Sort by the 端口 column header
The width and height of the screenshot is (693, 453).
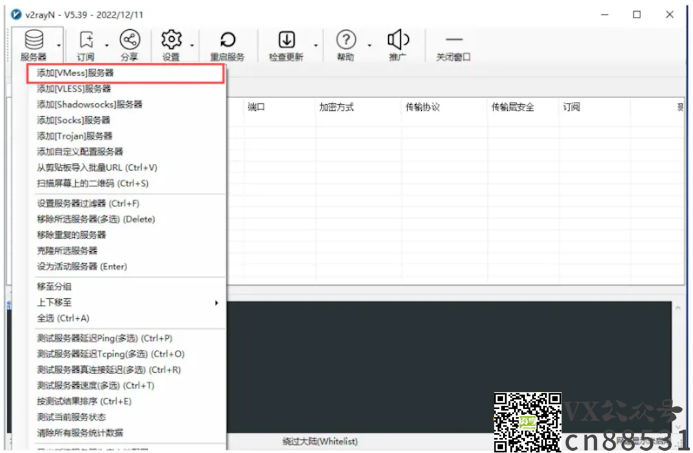256,107
